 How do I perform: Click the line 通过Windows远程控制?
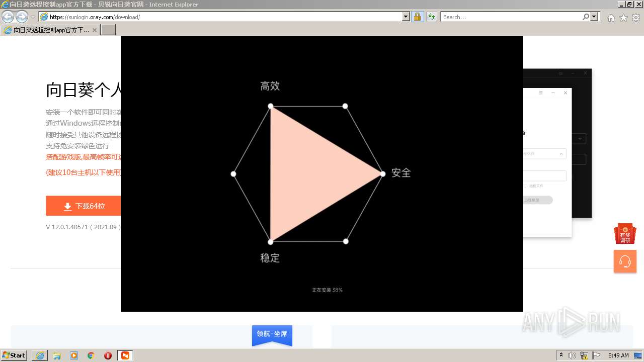83,123
